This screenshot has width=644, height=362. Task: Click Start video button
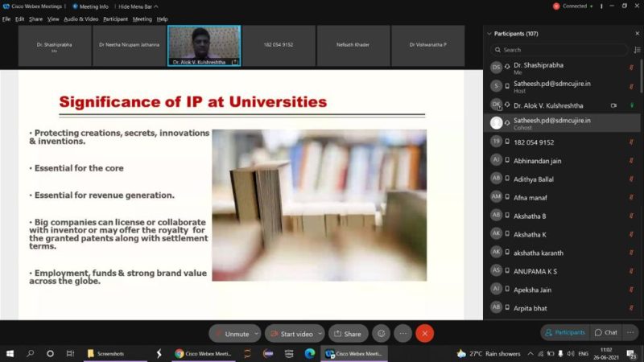point(291,333)
